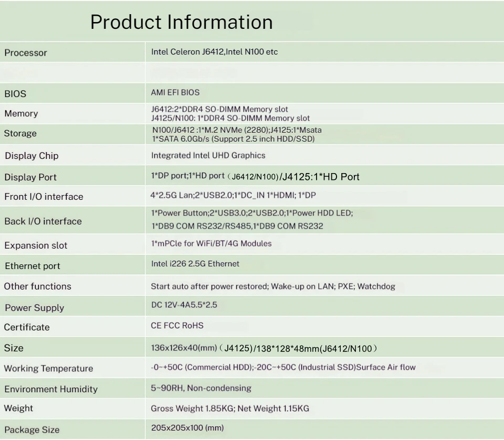Click the Integrated Intel UHD Graphics text

pos(208,155)
